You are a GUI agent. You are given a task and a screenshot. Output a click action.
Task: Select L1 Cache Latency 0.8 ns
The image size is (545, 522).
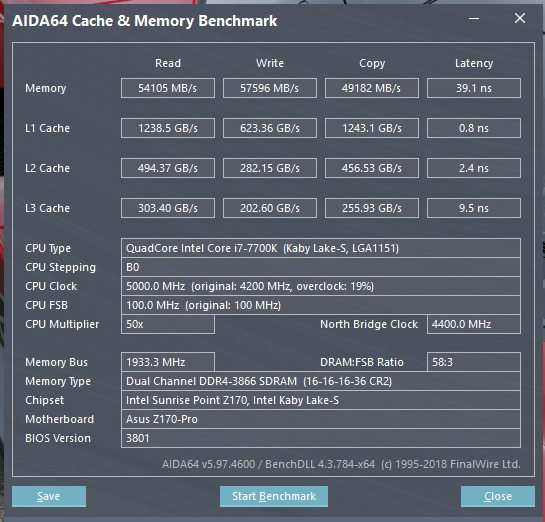pyautogui.click(x=474, y=128)
